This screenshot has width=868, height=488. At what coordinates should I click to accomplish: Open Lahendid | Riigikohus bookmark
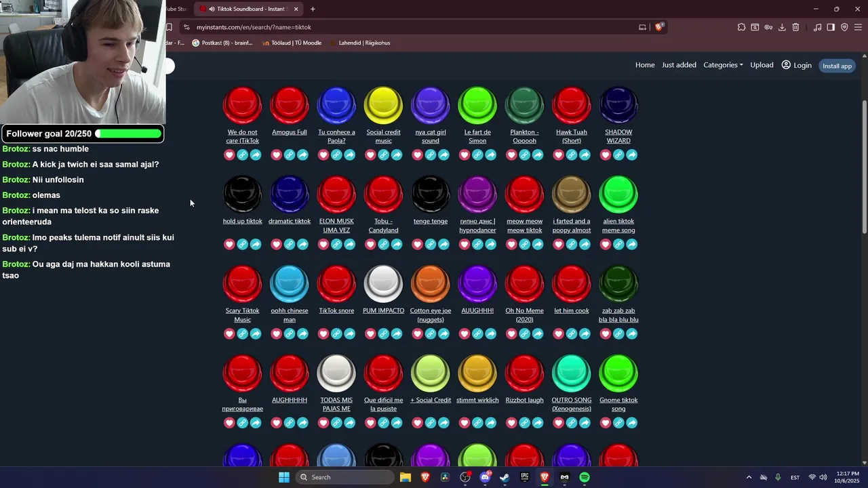click(359, 43)
